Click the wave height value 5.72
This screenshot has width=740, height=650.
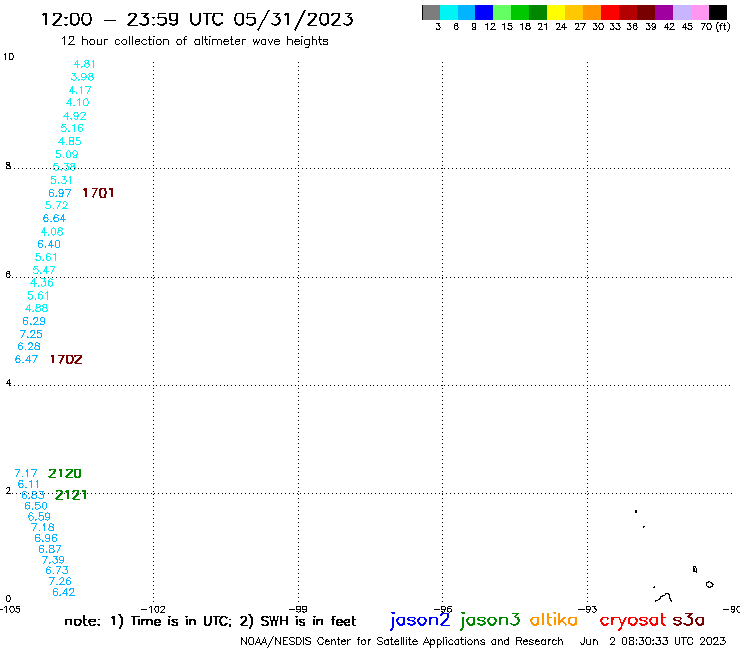57,205
